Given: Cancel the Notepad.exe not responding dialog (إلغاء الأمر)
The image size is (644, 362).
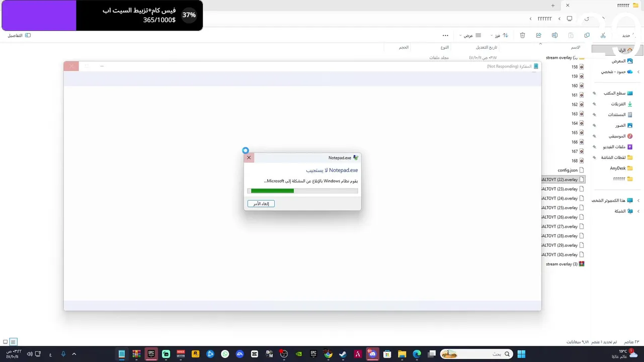Looking at the screenshot, I should [261, 204].
